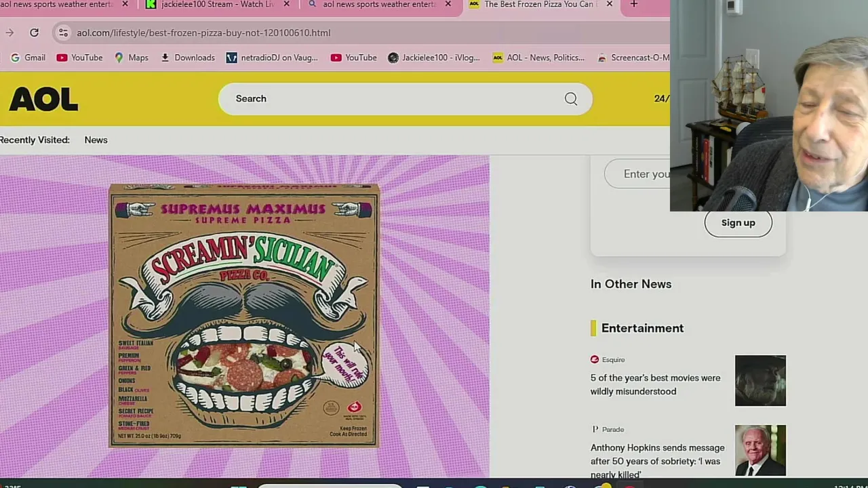This screenshot has height=488, width=868.
Task: Click the Anthony Hopkins thumbnail
Action: pyautogui.click(x=760, y=451)
